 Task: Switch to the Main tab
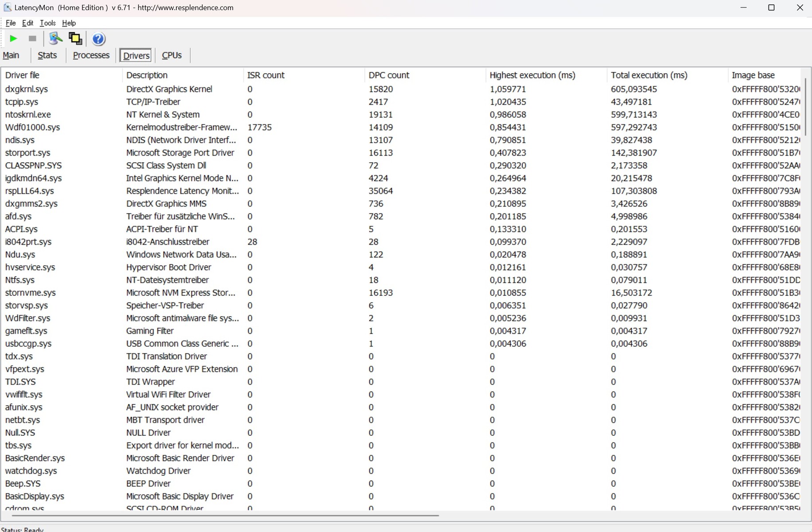coord(11,55)
